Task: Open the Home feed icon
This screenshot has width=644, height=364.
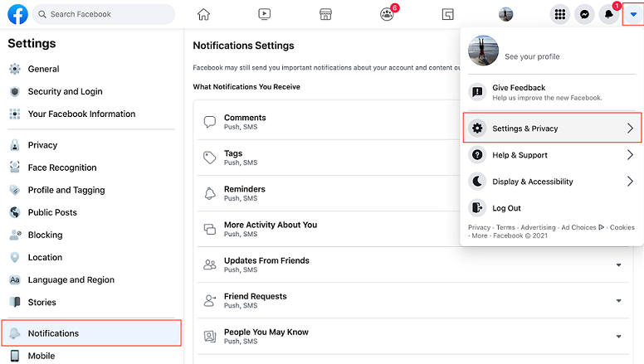Action: tap(203, 14)
